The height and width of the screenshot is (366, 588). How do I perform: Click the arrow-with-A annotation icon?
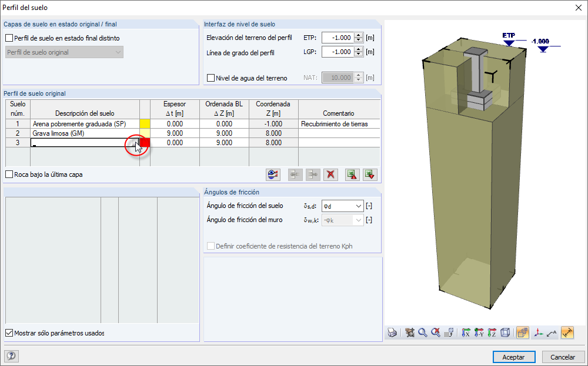pyautogui.click(x=552, y=333)
